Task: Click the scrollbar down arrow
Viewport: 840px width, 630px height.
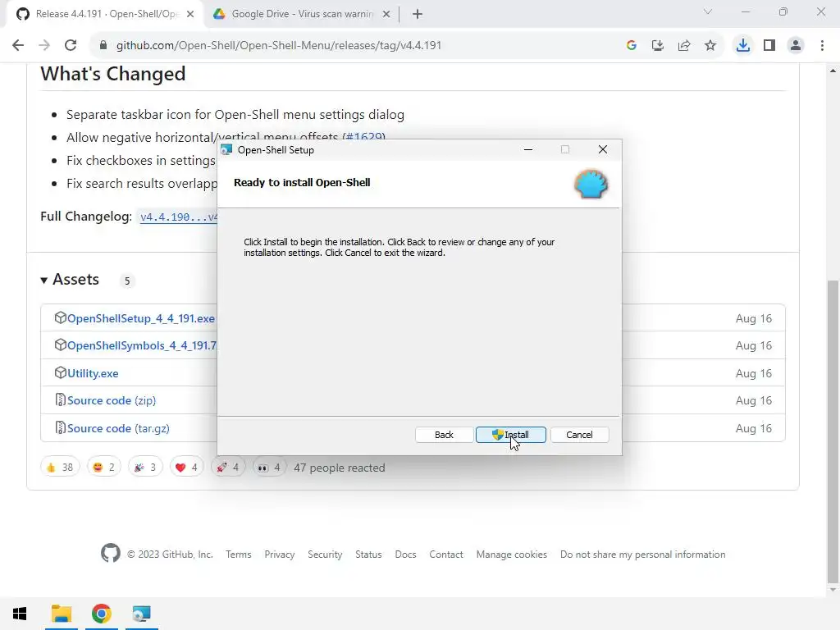Action: [833, 590]
